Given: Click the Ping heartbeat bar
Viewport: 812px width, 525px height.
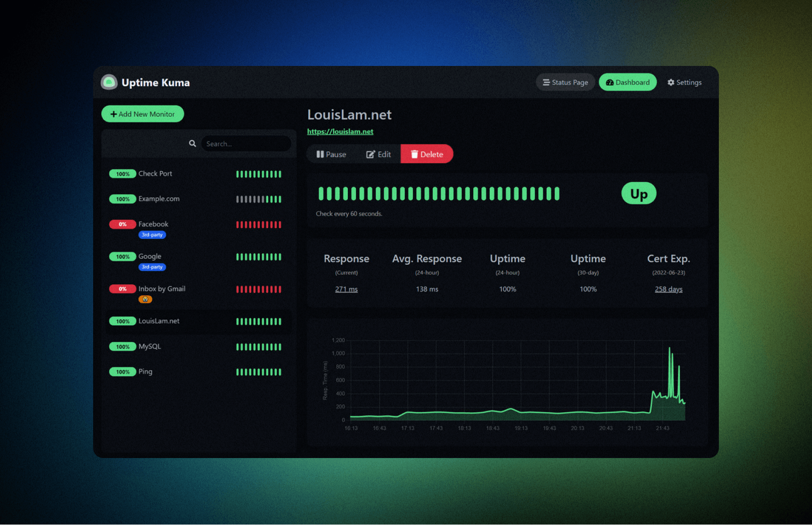Looking at the screenshot, I should tap(259, 372).
